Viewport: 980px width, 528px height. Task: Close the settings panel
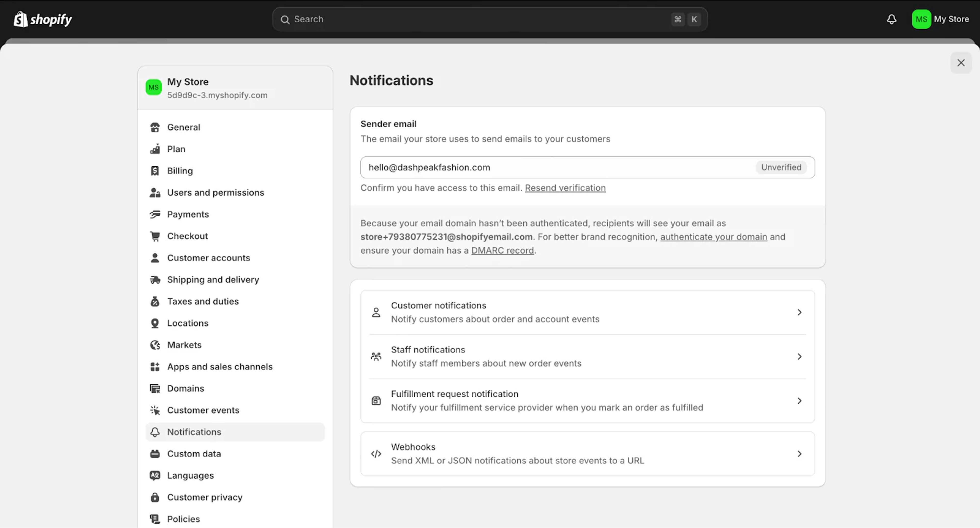coord(961,63)
